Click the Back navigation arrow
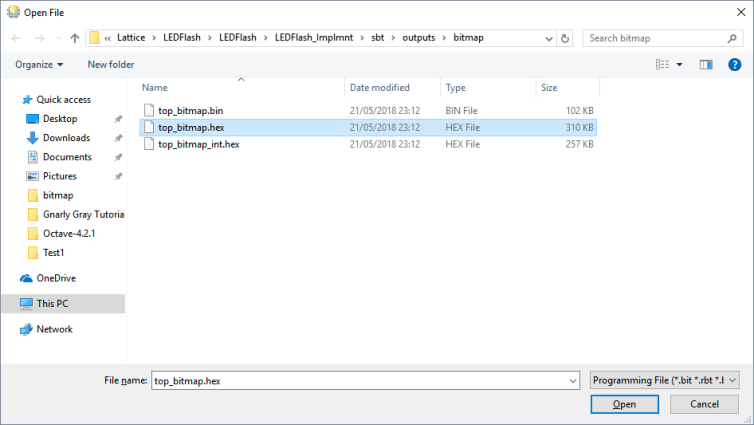Viewport: 754px width, 425px height. pos(17,38)
